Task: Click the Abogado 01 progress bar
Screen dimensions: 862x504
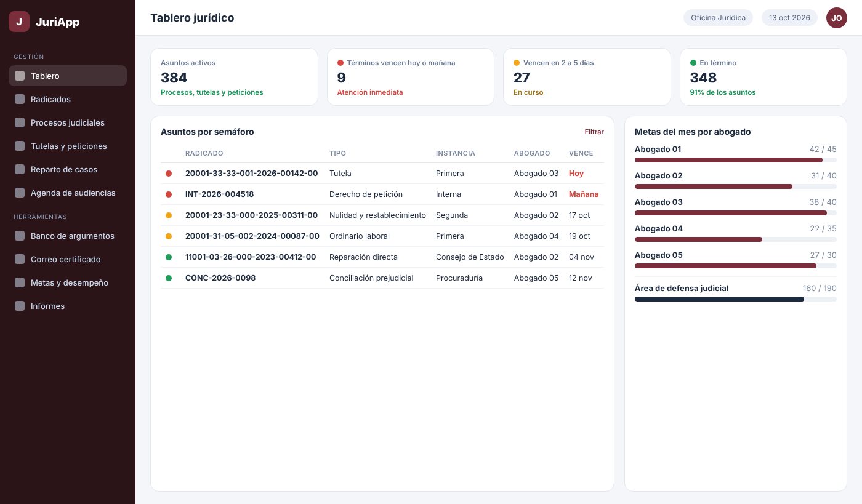Action: (736, 160)
